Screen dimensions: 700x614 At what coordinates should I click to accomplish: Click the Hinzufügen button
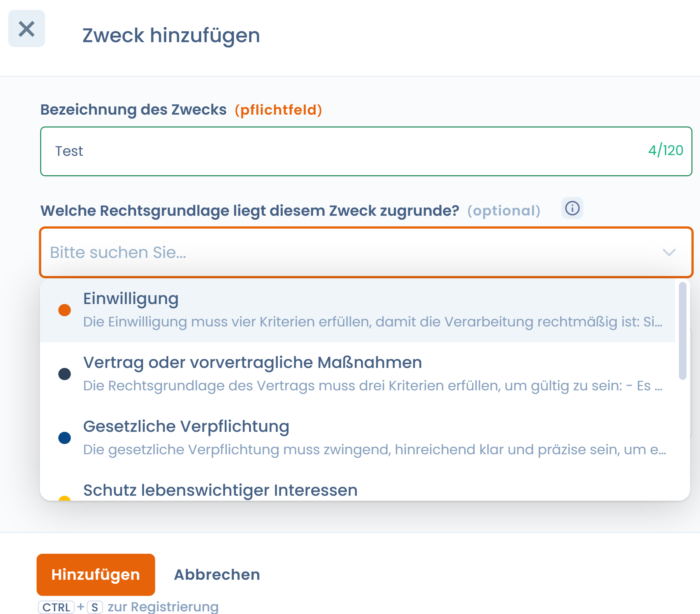pyautogui.click(x=96, y=574)
